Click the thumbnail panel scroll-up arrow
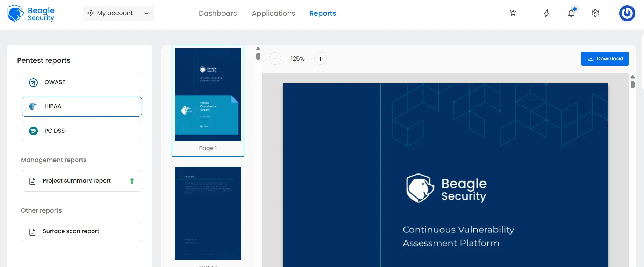 click(x=258, y=49)
